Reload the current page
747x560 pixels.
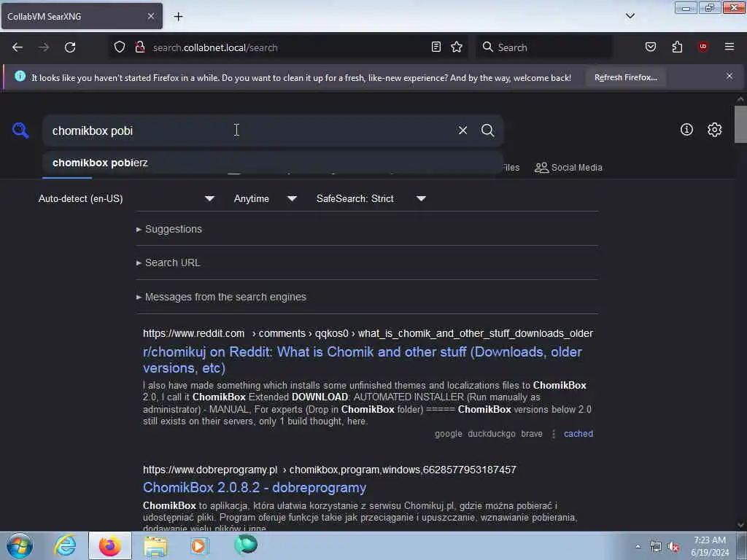click(70, 47)
